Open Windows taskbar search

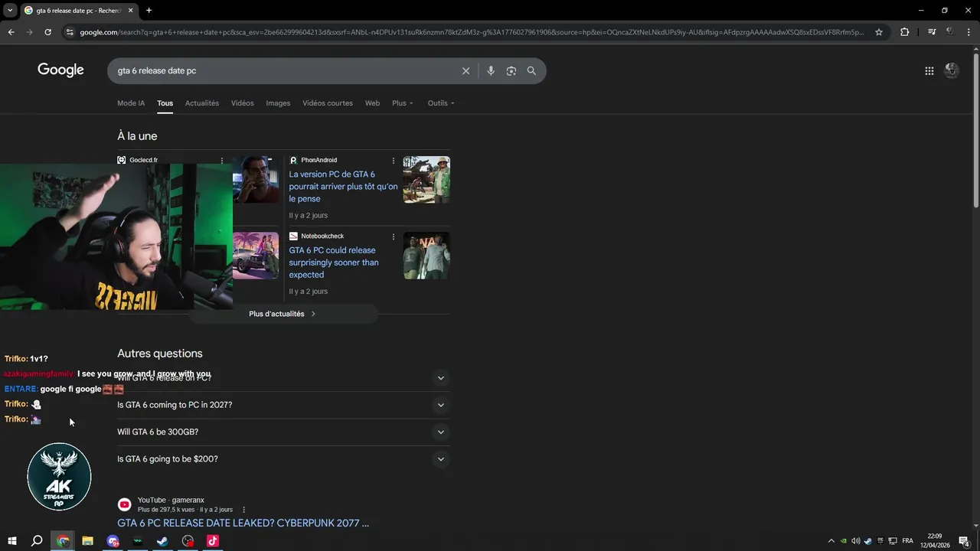(x=37, y=541)
